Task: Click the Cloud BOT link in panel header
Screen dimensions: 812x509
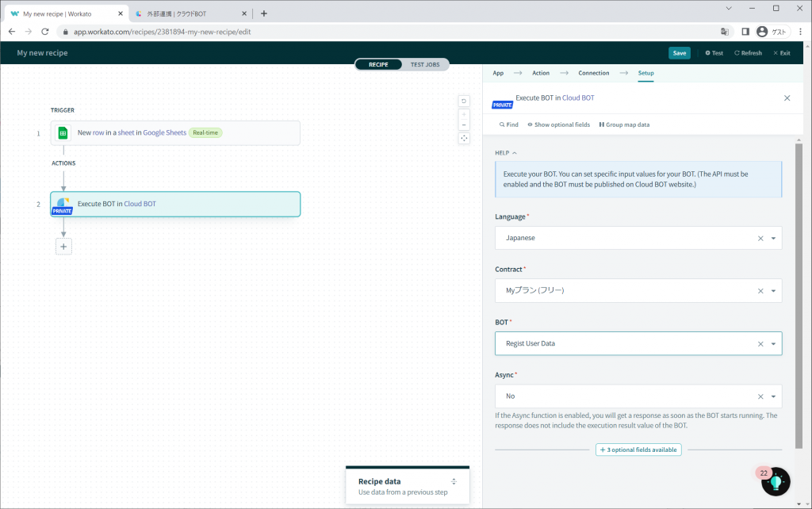Action: [578, 98]
